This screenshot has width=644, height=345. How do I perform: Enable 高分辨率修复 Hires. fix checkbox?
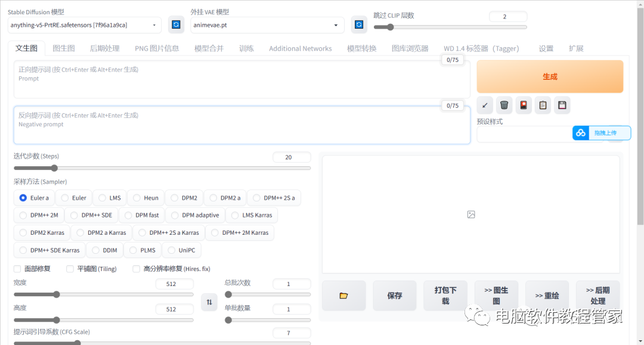(136, 269)
